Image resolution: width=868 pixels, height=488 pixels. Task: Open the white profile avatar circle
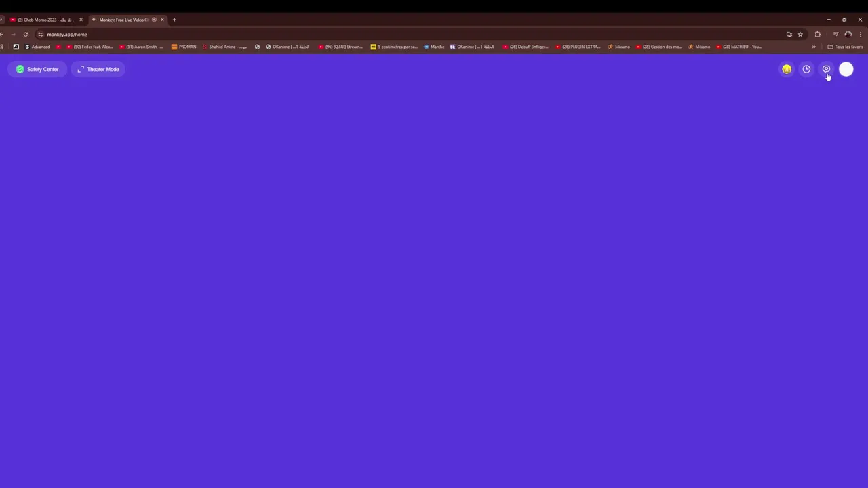[x=846, y=69]
